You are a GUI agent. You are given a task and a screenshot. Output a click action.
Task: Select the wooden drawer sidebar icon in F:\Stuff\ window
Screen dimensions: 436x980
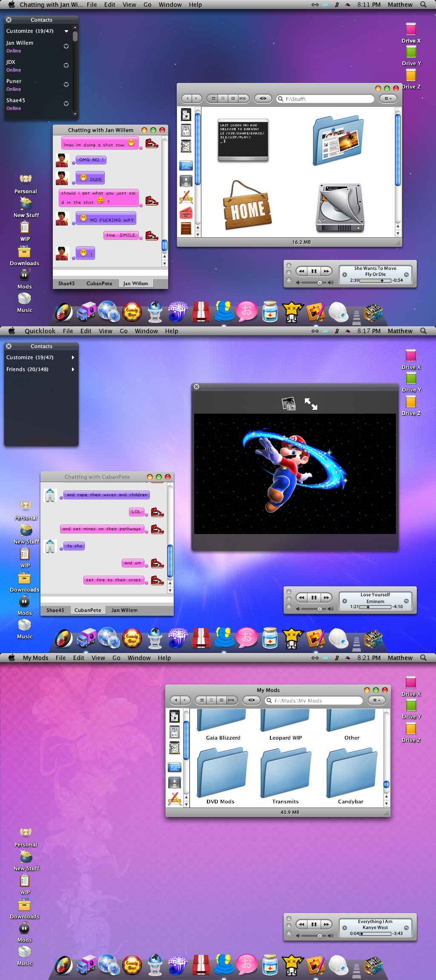pos(186,229)
